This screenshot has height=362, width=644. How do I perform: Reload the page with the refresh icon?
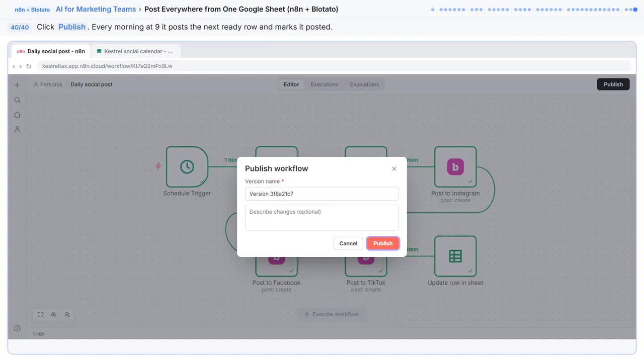point(29,66)
